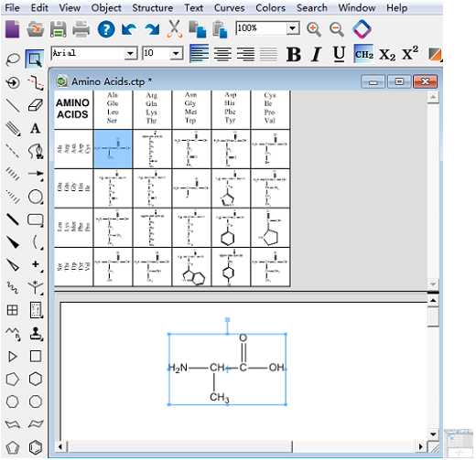Screen dimensions: 476x460
Task: Select the cyclohexane ring tool
Action: tap(36, 379)
